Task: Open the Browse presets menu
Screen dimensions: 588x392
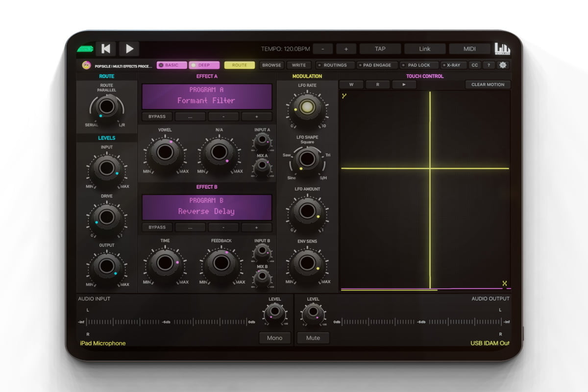Action: (x=271, y=65)
